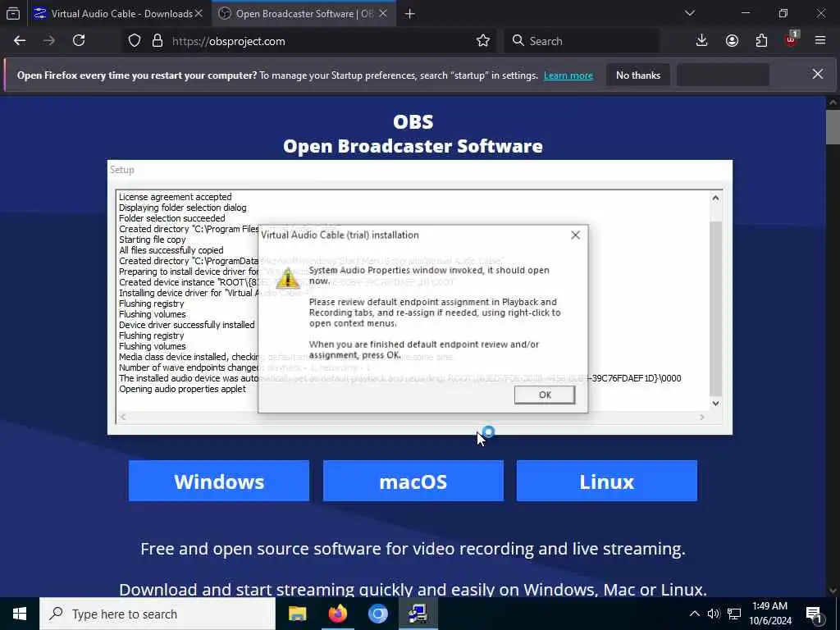Click the Firefox forward arrow

[x=48, y=41]
